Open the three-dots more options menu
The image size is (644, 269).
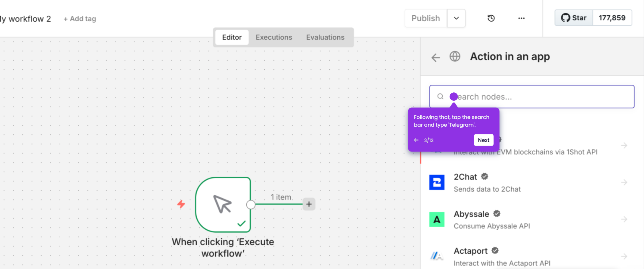(x=522, y=18)
